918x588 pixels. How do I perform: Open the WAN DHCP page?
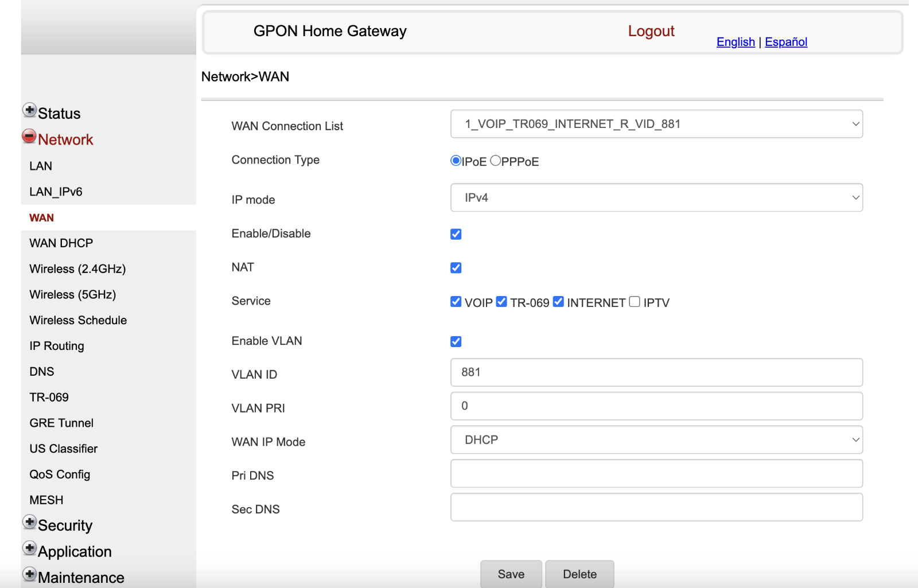coord(60,243)
